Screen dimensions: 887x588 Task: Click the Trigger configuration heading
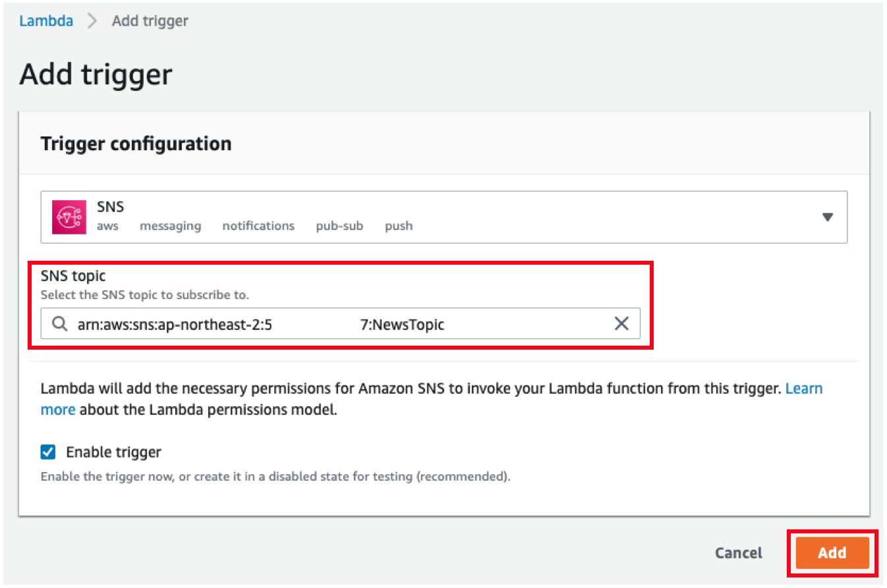click(136, 144)
